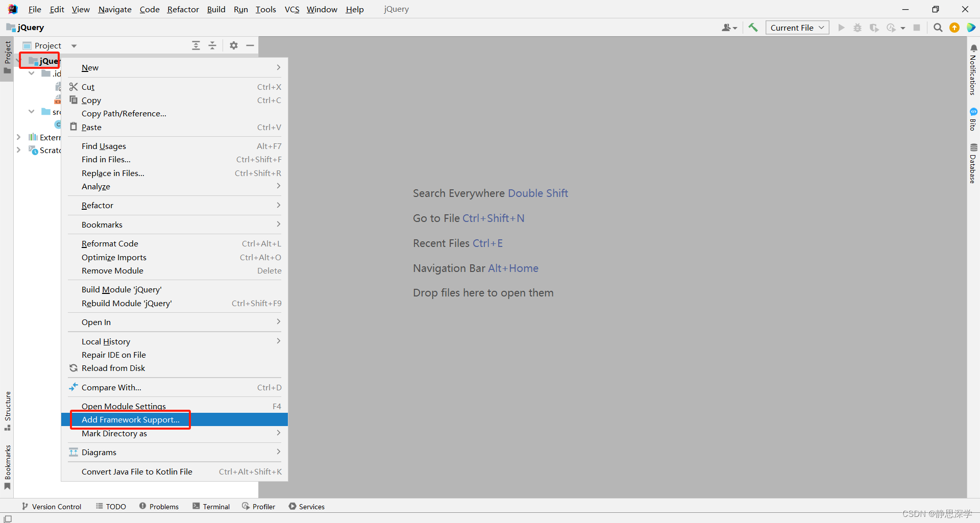Image resolution: width=980 pixels, height=523 pixels.
Task: Open the Refactor submenu in context menu
Action: (x=175, y=205)
